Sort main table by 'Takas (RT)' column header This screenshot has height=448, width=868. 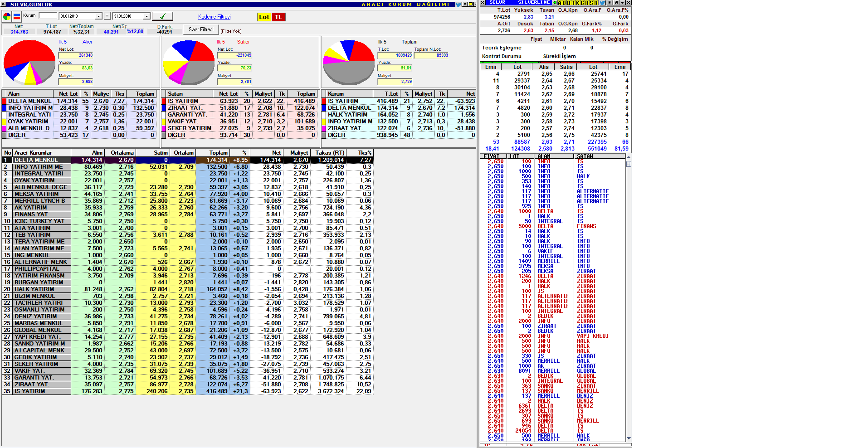[x=328, y=153]
